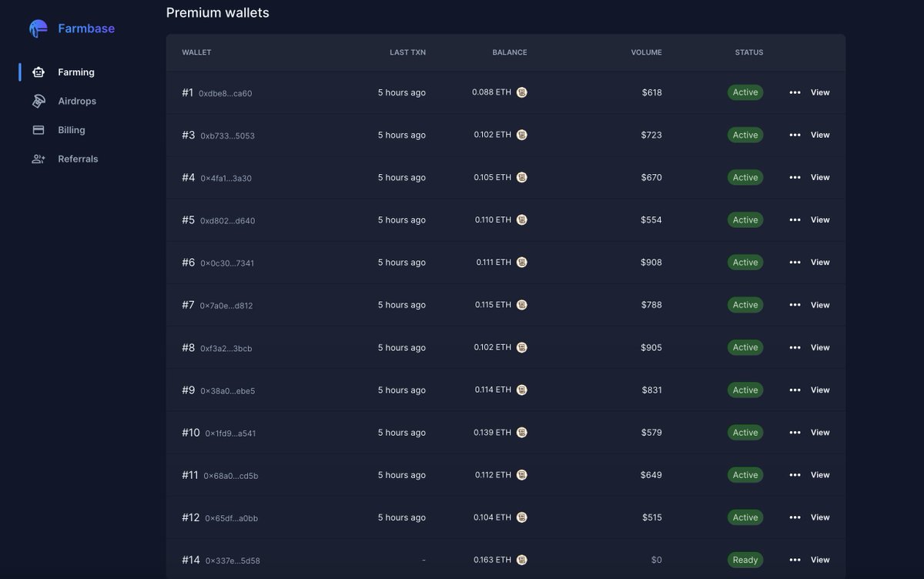Viewport: 924px width, 579px height.
Task: Click the chain icon beside 0.111 ETH
Action: pos(522,263)
